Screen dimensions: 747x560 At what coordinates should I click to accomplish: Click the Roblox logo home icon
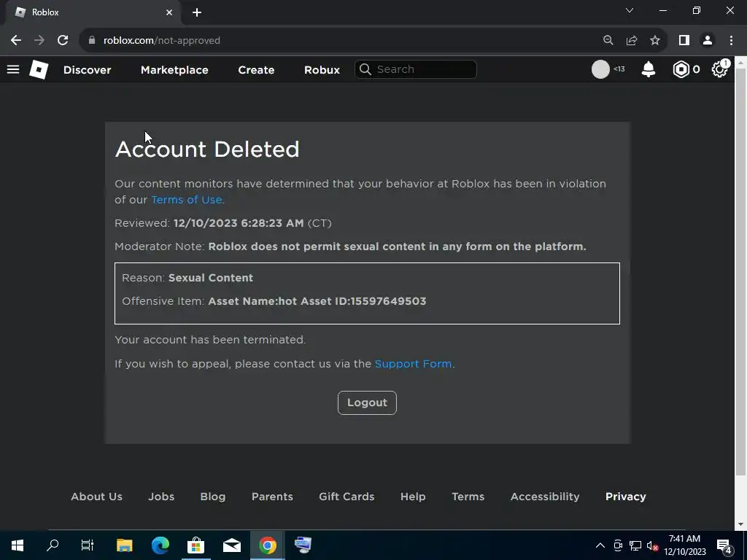click(x=39, y=69)
